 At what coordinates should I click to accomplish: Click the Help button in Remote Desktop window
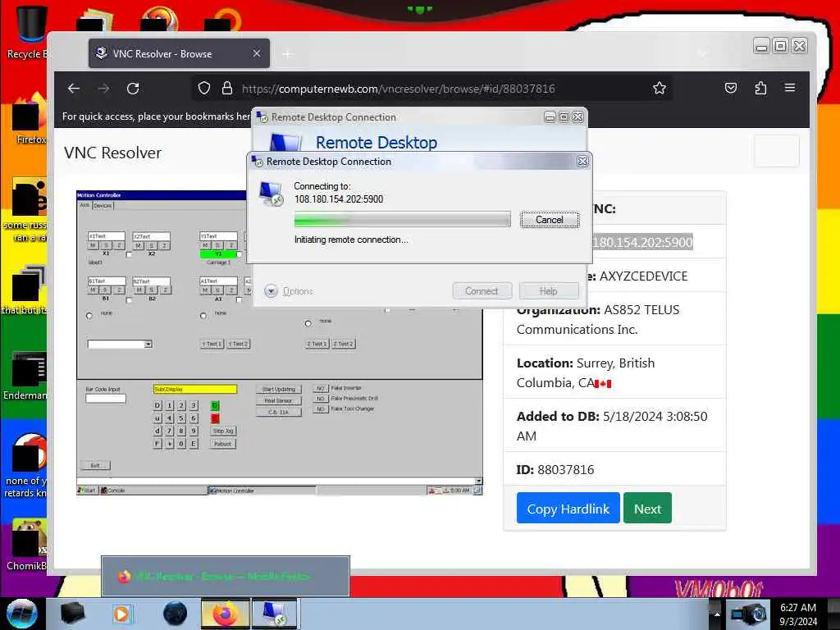click(549, 291)
